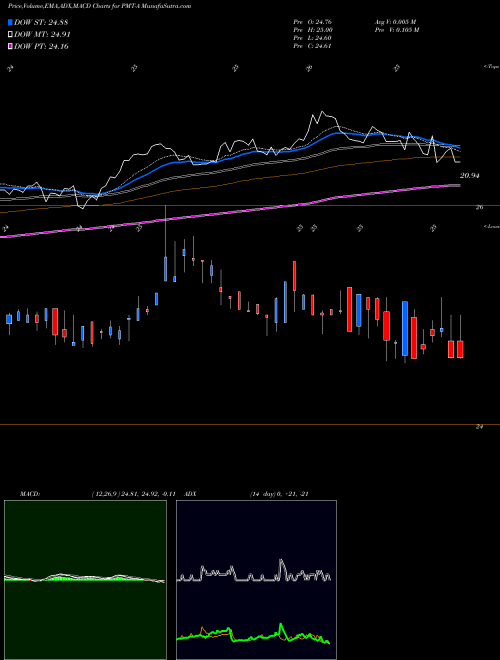
Task: Select the DOW MT: 24.91 label
Action: pyautogui.click(x=42, y=35)
